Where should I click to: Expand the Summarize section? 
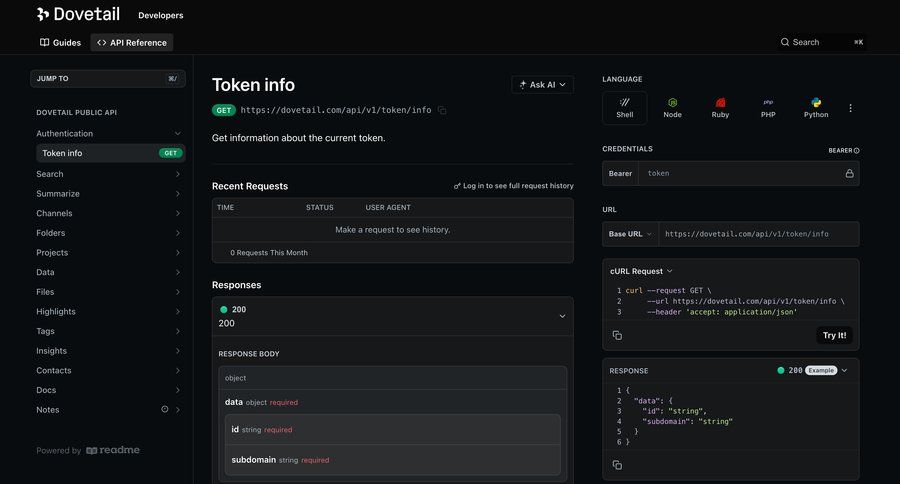point(177,194)
